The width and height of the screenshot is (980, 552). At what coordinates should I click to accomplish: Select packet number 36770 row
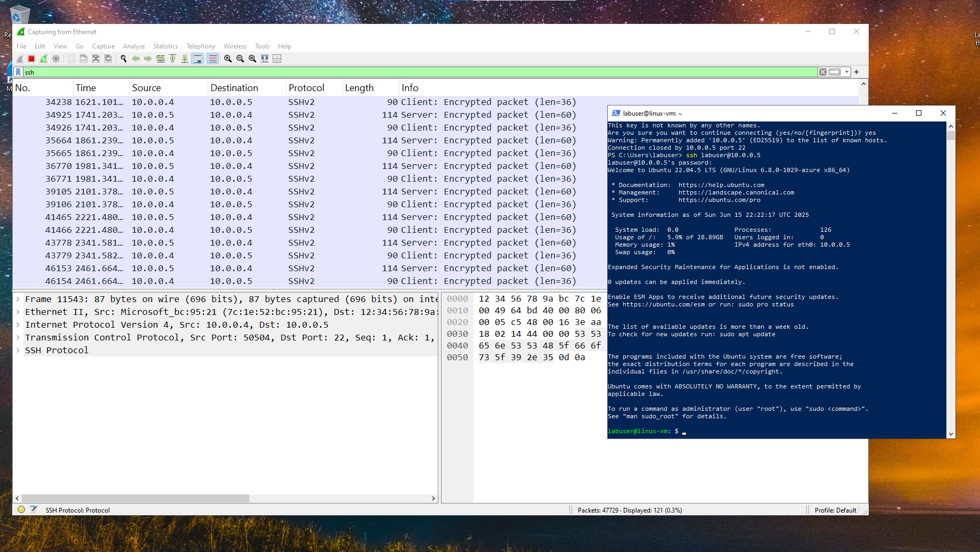(310, 166)
